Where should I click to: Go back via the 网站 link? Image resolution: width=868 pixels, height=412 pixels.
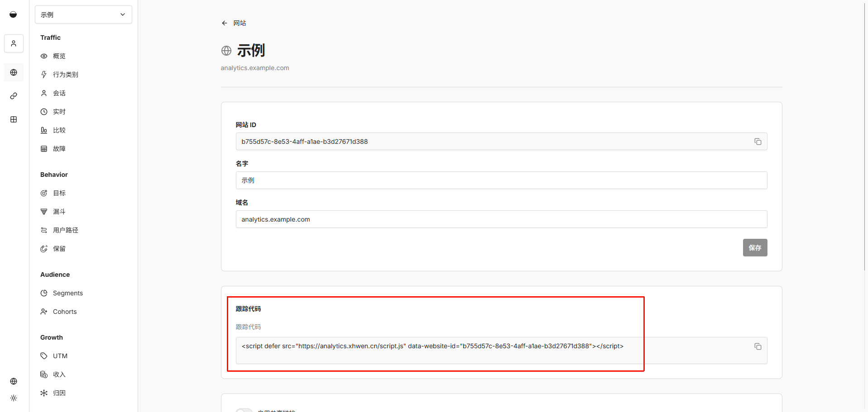(x=239, y=23)
